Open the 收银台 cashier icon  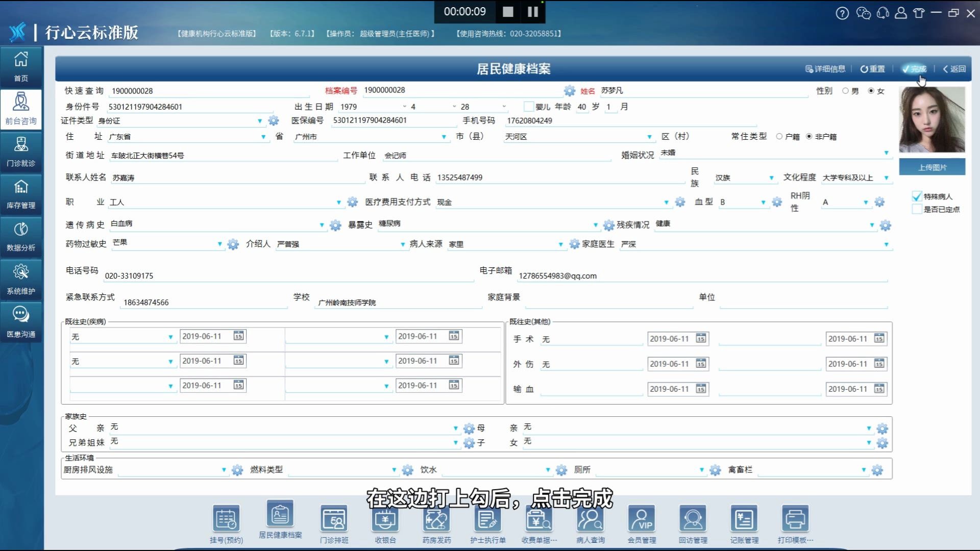[385, 519]
